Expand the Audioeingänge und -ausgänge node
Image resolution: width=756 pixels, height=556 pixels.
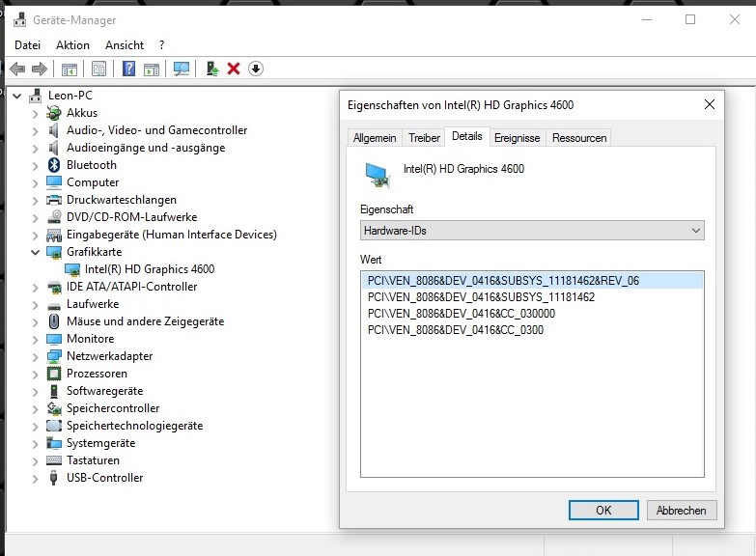[35, 148]
